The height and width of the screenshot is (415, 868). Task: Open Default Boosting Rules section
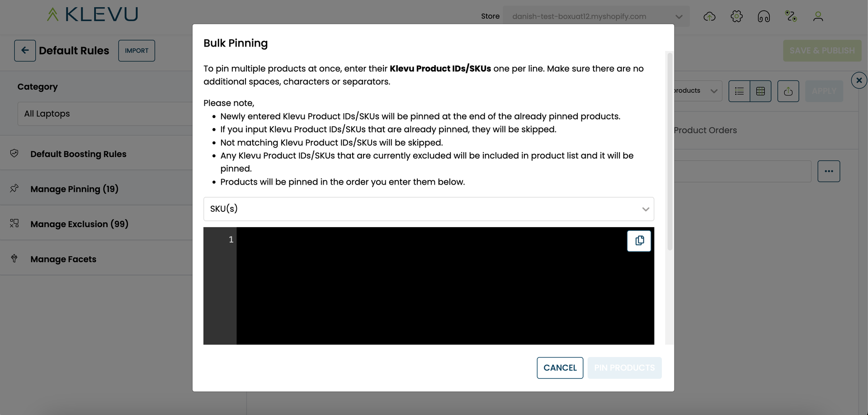click(x=78, y=154)
